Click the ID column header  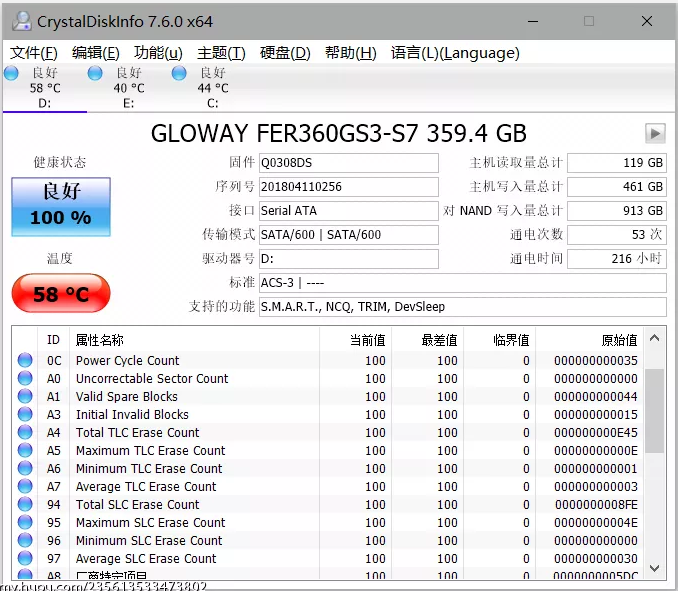tap(53, 340)
